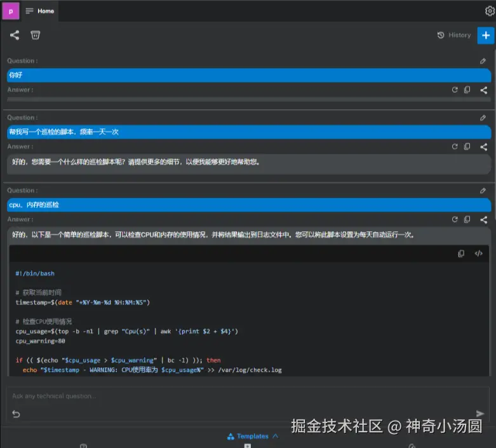
Task: Click the 检查CPU使用情况 comment in code
Action: coord(44,322)
